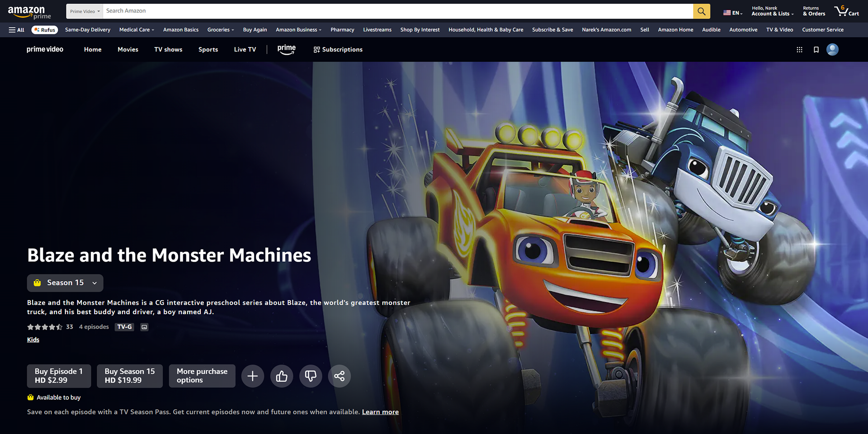
Task: Click the subtitles CC icon
Action: pos(144,327)
